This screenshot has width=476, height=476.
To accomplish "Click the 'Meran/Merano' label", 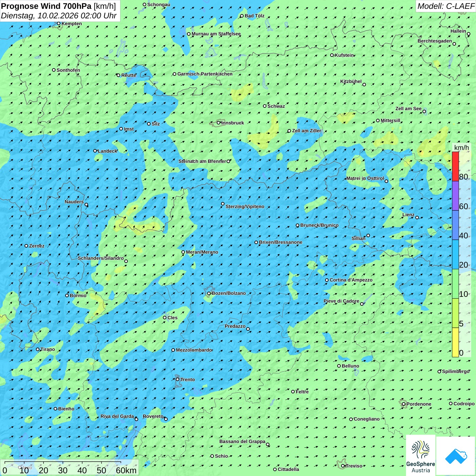I will point(202,252).
